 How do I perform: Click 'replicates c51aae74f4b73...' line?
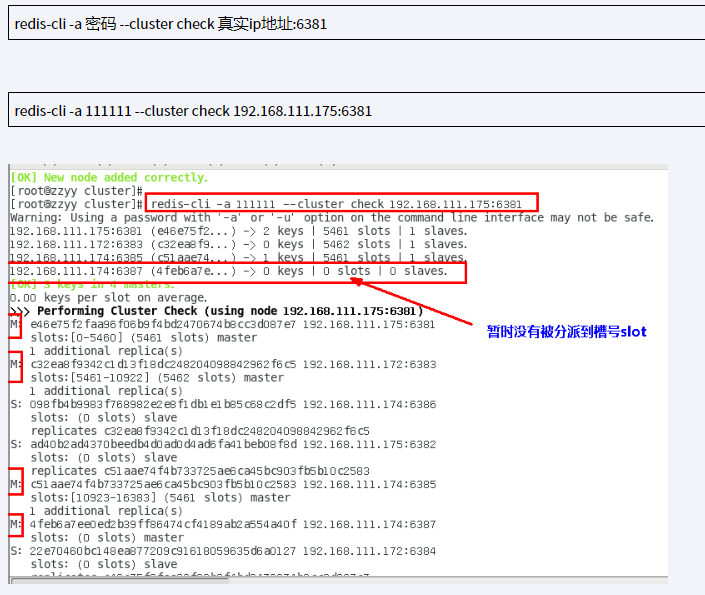tap(200, 471)
